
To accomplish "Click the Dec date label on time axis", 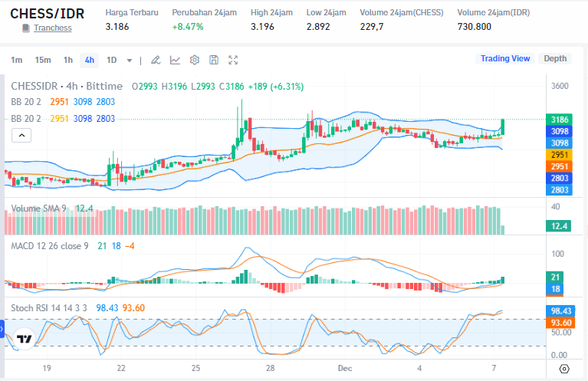I will [x=345, y=368].
